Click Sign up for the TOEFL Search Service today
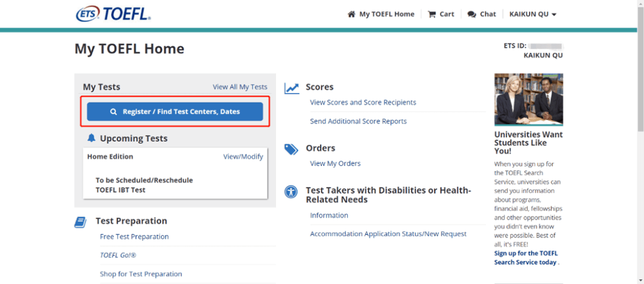The height and width of the screenshot is (284, 644). click(x=526, y=258)
